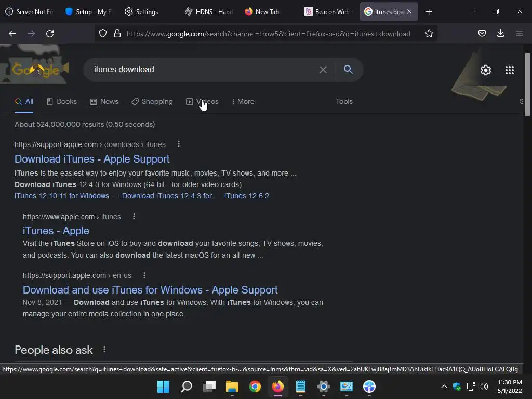532x399 pixels.
Task: Save page to Pocket
Action: point(482,34)
